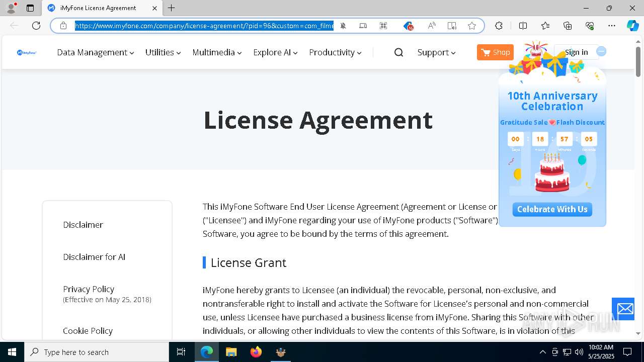Open a new tab
The height and width of the screenshot is (362, 644).
click(x=172, y=8)
